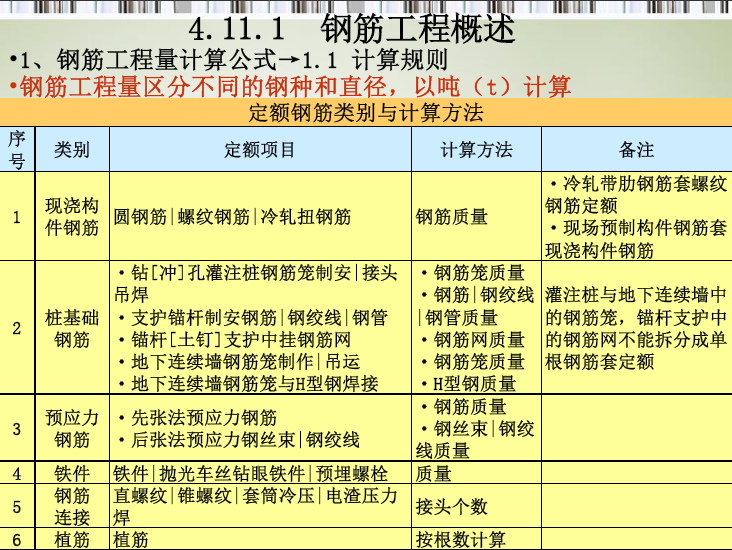Click the note 现场预制构件钢筋套现浇构件钢筋

[636, 240]
